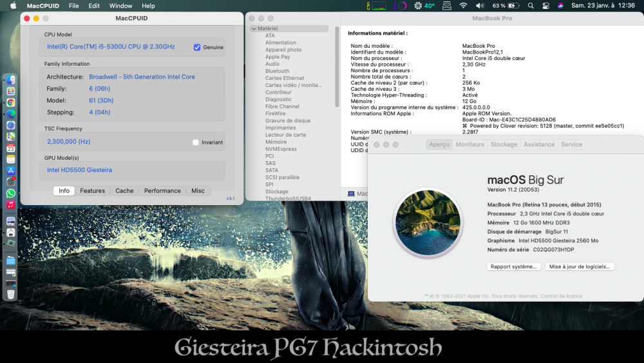This screenshot has height=363, width=644.
Task: Collapse the Matériel tree section
Action: pyautogui.click(x=254, y=28)
